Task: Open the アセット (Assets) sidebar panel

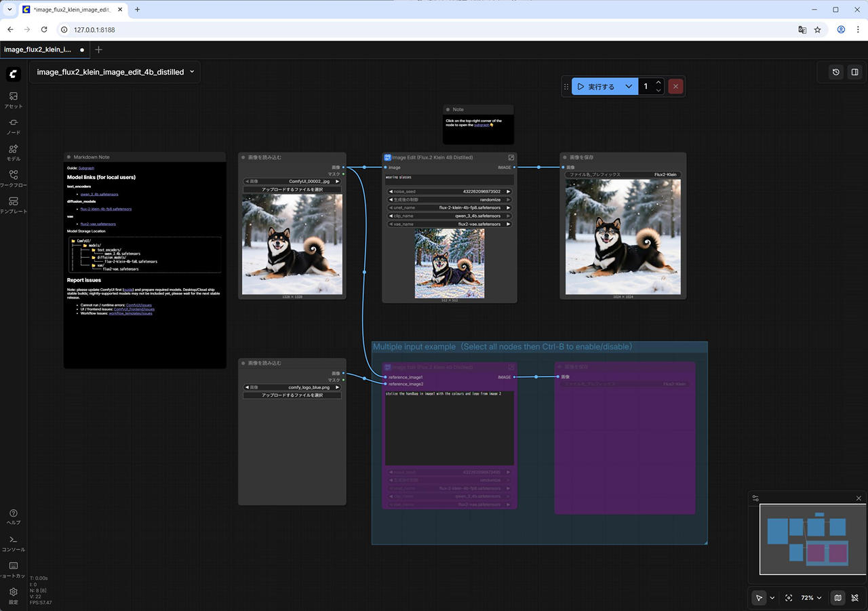Action: click(14, 100)
